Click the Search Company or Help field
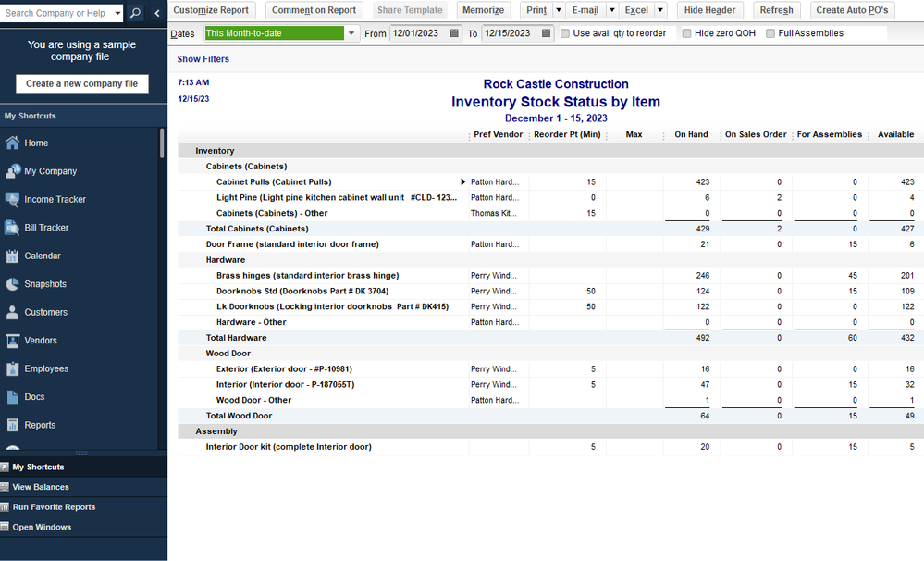Viewport: 924px width, 561px height. (56, 13)
